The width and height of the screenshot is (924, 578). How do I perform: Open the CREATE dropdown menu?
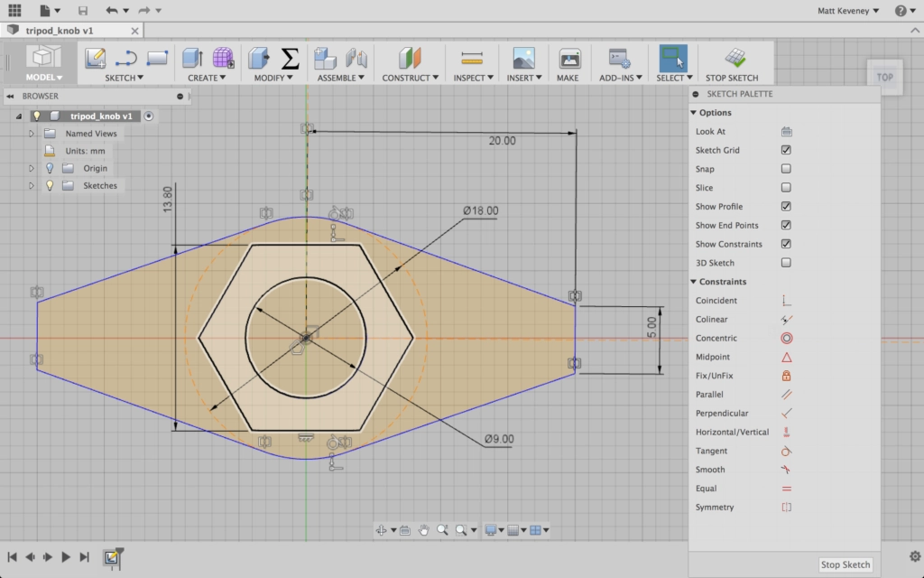(x=207, y=78)
